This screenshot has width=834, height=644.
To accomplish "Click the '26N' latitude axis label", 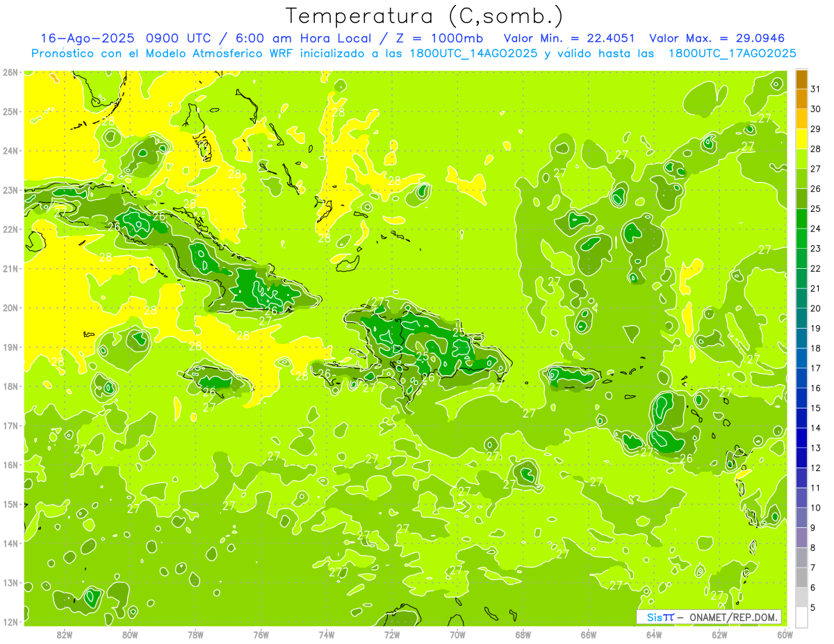I will click(x=10, y=72).
